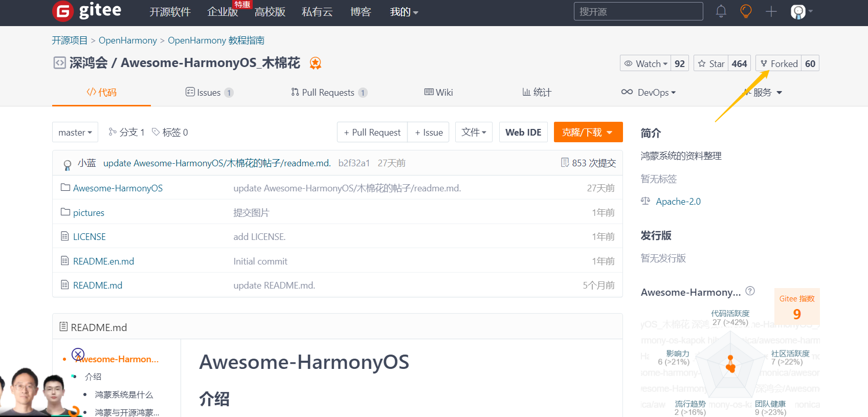
Task: Click the Forked button
Action: pyautogui.click(x=778, y=63)
